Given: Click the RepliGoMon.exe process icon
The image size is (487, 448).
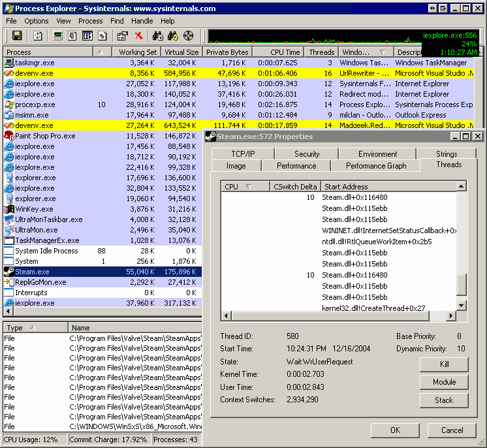Looking at the screenshot, I should point(9,282).
